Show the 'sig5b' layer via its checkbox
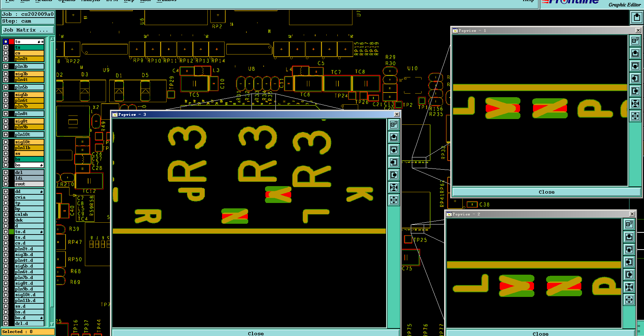 coord(6,95)
